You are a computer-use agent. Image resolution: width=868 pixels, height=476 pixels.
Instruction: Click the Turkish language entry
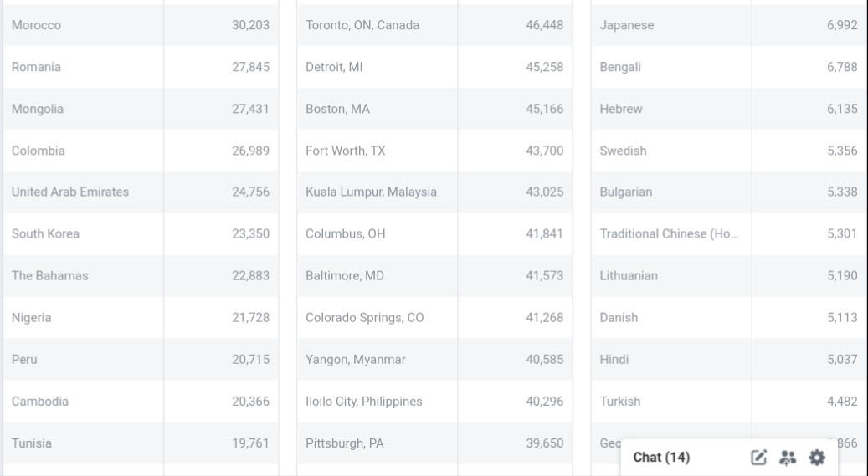point(620,401)
